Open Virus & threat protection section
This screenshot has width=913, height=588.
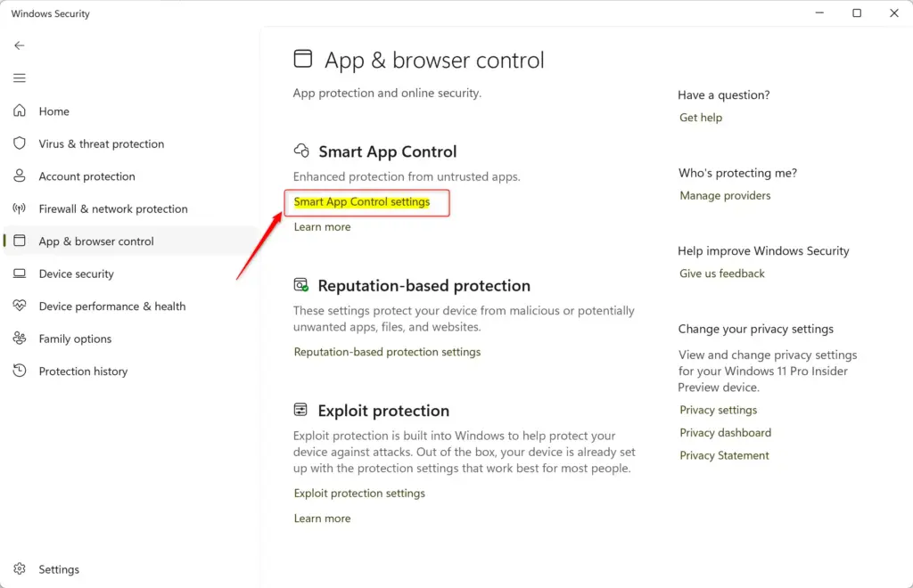(102, 143)
